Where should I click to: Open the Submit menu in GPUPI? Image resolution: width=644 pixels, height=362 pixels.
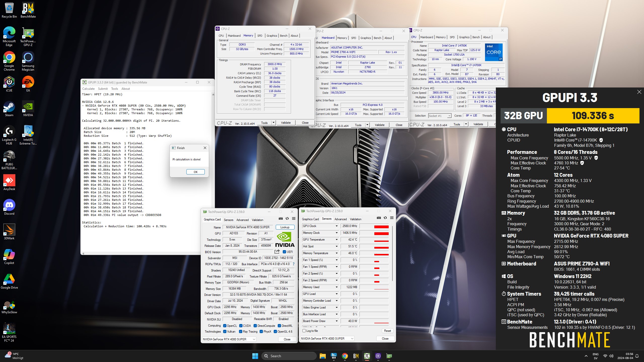(103, 89)
